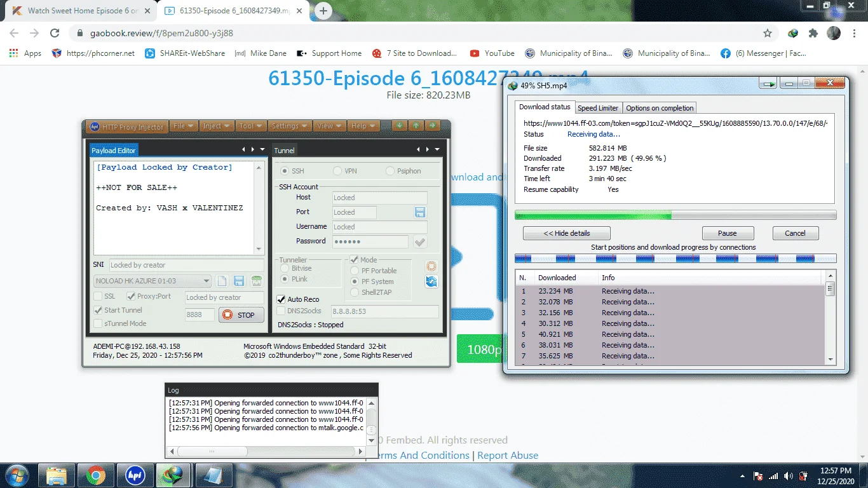Toggle sTunnel Mode checkbox
This screenshot has width=868, height=488.
coord(98,323)
